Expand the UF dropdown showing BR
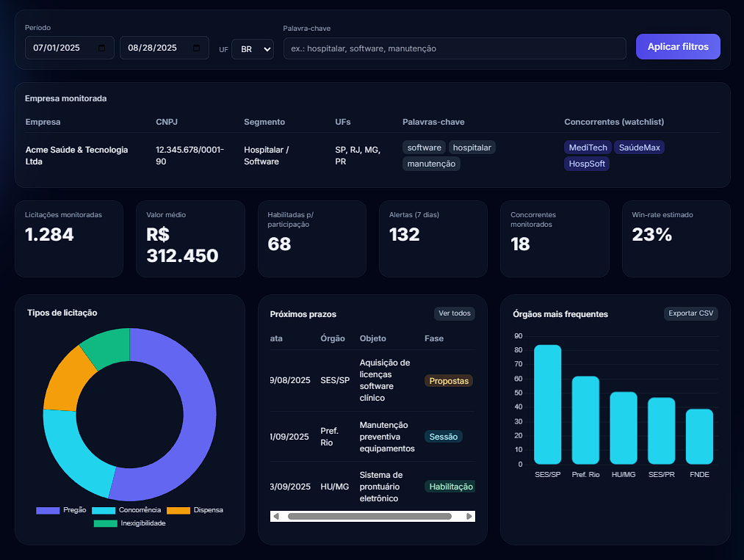The width and height of the screenshot is (744, 560). [253, 49]
